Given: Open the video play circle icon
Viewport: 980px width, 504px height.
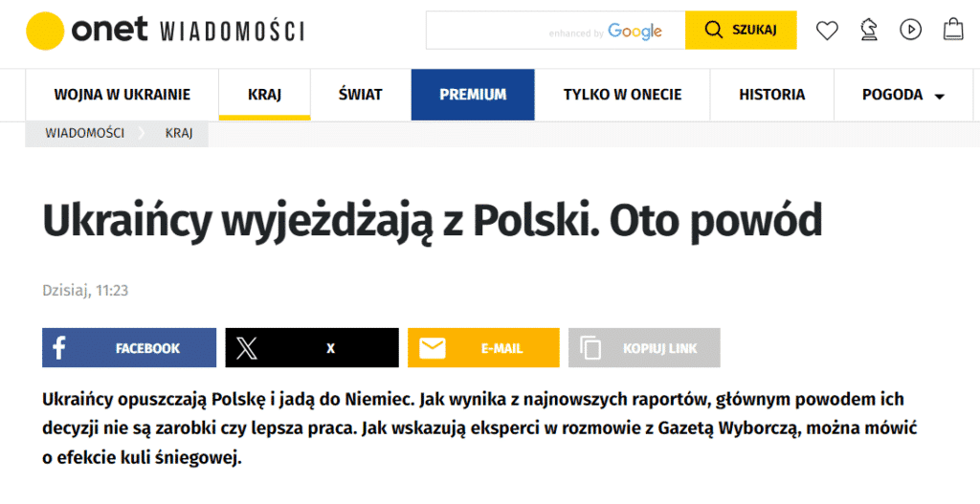Looking at the screenshot, I should pos(911,30).
